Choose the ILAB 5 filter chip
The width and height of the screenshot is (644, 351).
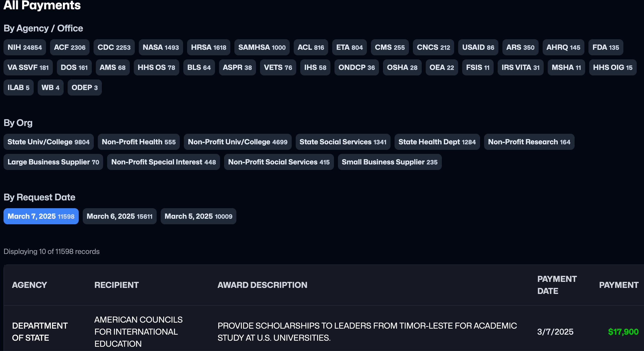[x=18, y=87]
